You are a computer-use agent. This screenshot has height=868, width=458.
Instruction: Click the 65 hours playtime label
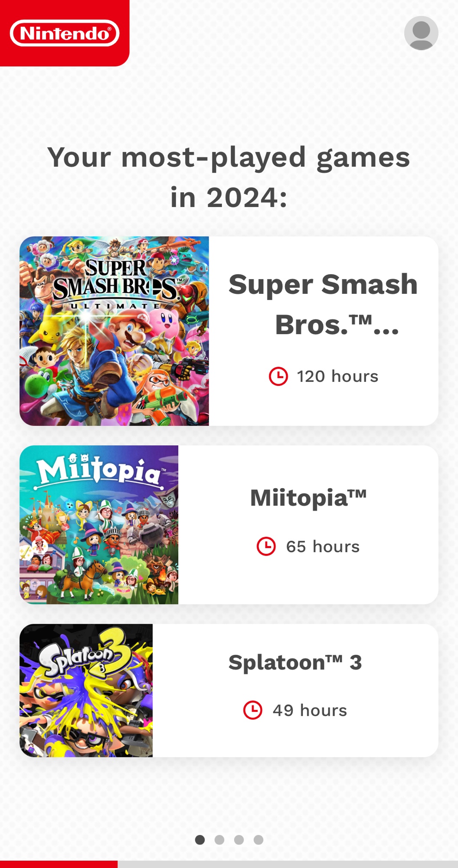(323, 546)
